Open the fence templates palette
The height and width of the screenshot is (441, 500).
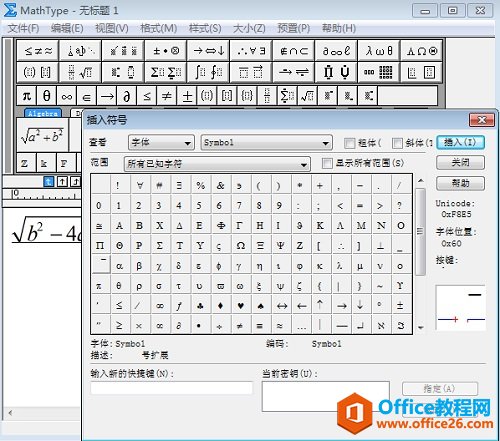click(38, 72)
